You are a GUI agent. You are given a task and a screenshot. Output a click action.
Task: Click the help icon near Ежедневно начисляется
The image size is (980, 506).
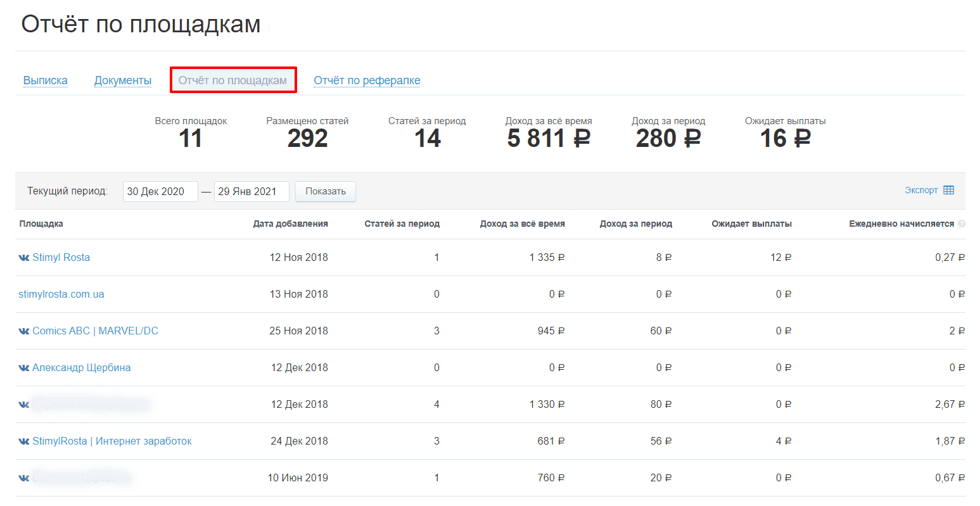(962, 224)
